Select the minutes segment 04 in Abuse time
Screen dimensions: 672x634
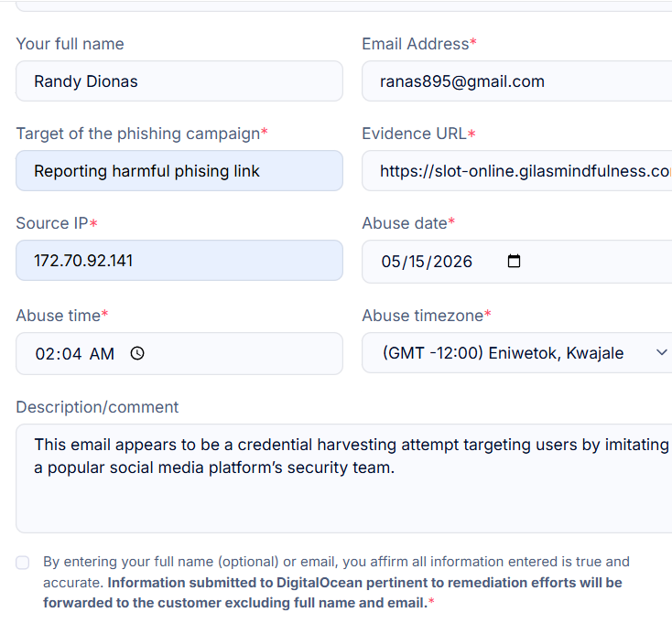coord(70,354)
